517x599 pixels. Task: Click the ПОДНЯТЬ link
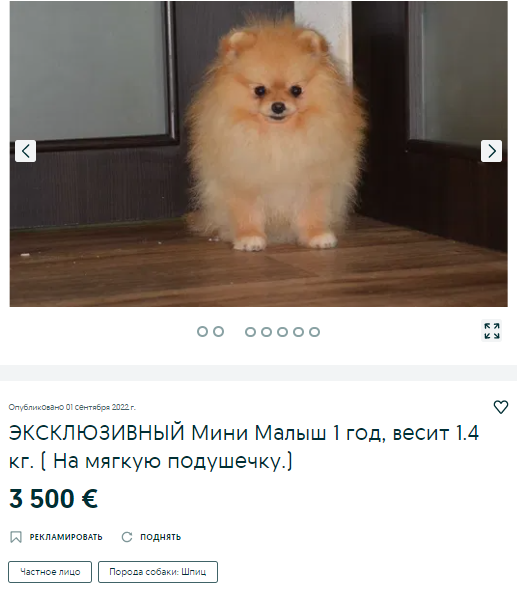click(x=160, y=537)
